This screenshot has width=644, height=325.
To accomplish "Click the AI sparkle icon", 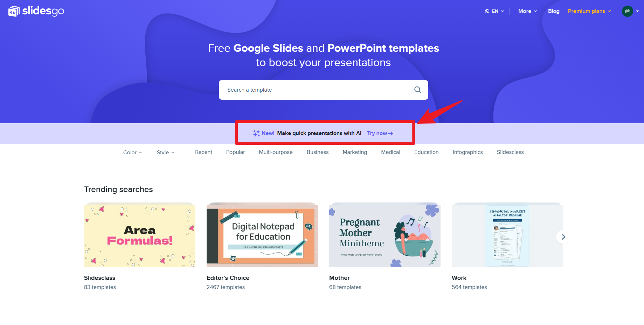I will coord(256,133).
